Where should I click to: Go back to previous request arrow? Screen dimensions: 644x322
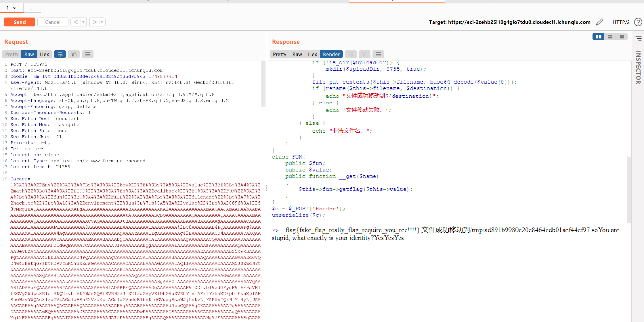click(x=76, y=22)
